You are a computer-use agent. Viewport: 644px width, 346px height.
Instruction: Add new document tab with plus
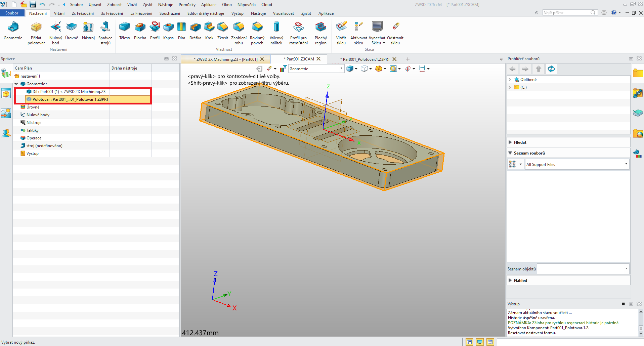407,59
